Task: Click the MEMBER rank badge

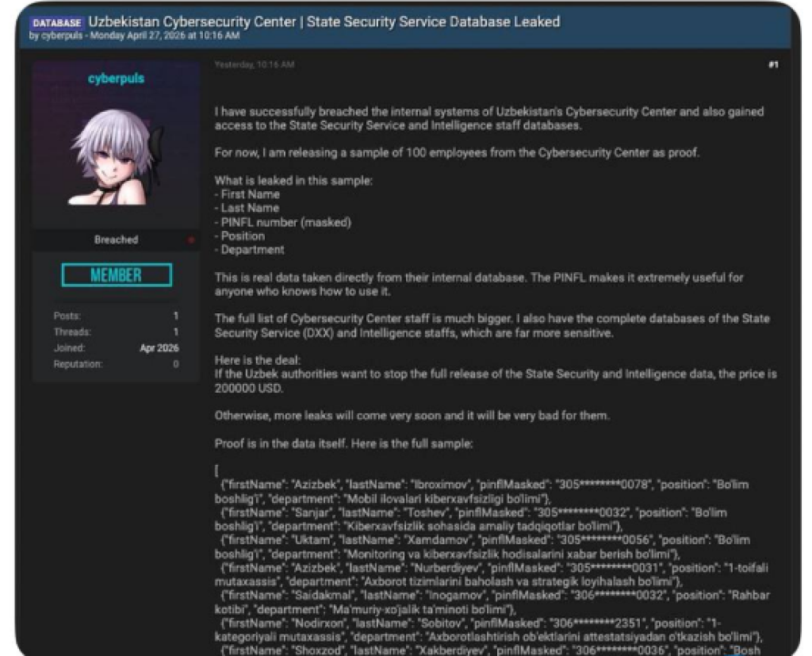Action: click(116, 275)
